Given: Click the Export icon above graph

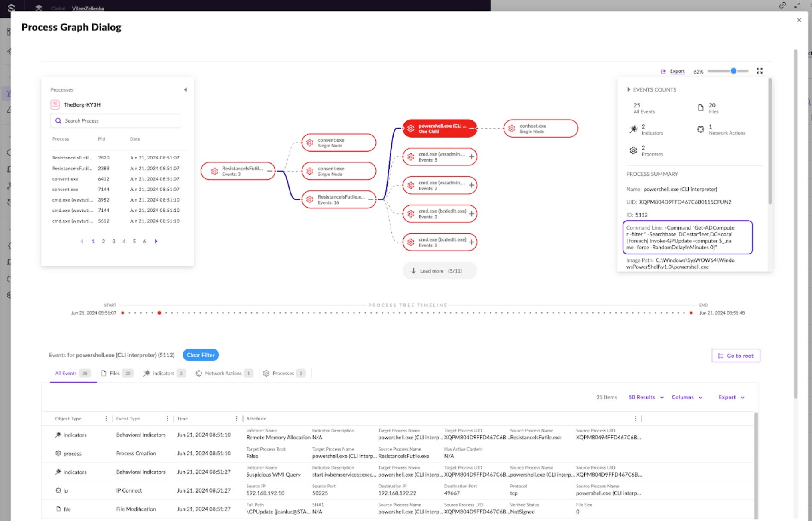Looking at the screenshot, I should (x=663, y=71).
